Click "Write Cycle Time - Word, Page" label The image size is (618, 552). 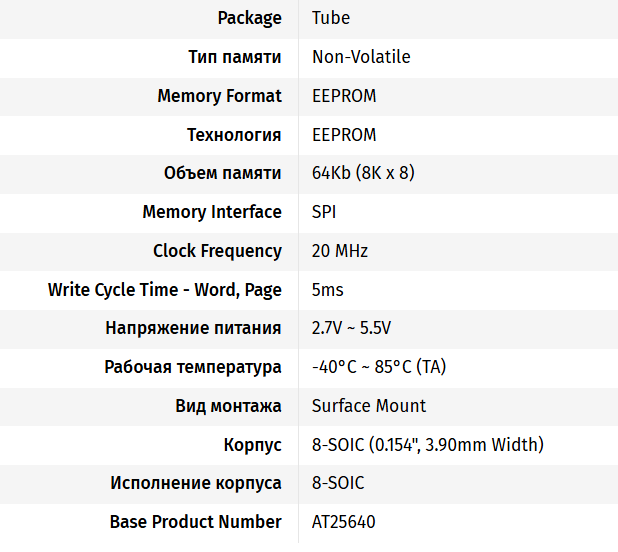pyautogui.click(x=165, y=290)
